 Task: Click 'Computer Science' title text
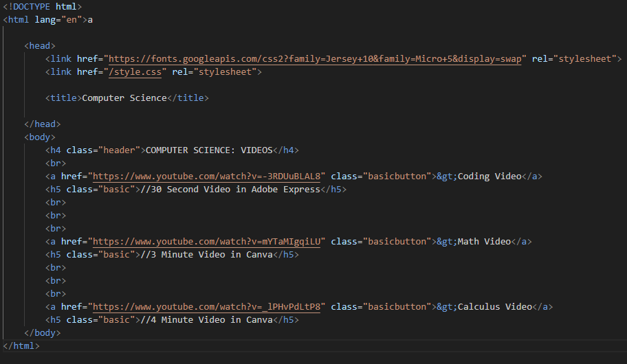click(x=124, y=98)
